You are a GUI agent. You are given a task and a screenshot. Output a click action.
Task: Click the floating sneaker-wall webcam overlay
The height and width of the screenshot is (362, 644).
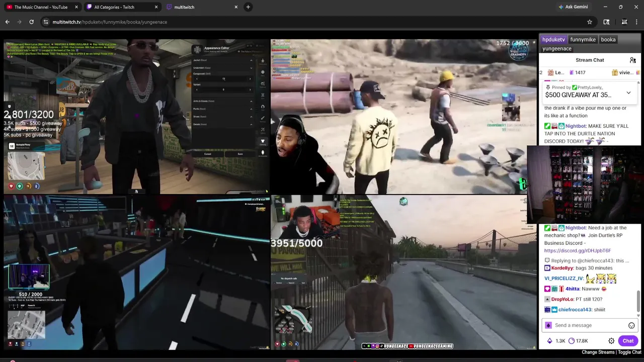(585, 185)
